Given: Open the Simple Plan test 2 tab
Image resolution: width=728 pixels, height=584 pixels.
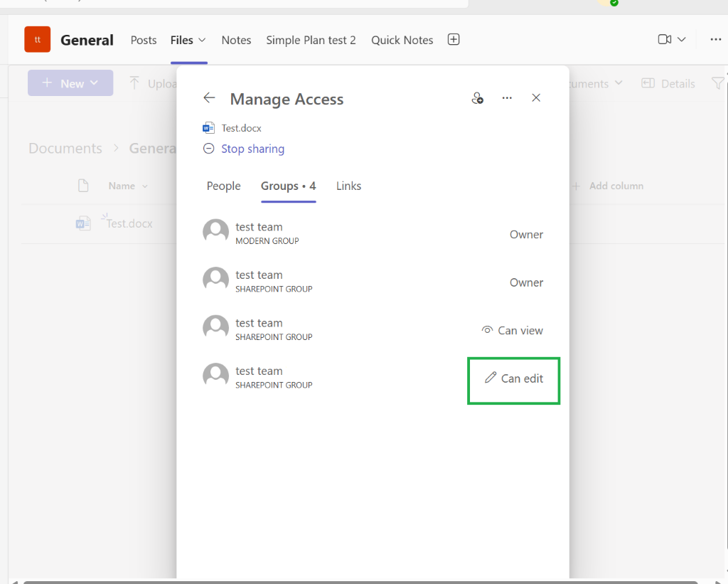Looking at the screenshot, I should 311,40.
